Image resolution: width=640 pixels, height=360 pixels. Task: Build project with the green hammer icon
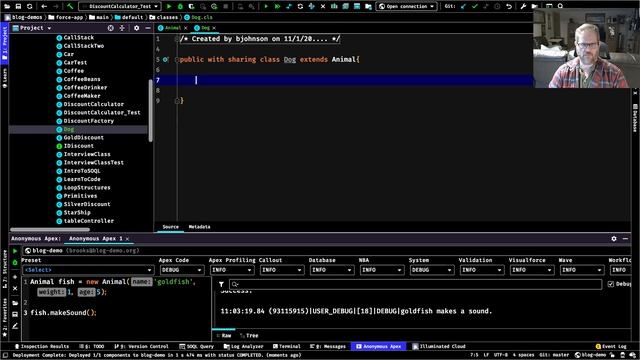70,6
